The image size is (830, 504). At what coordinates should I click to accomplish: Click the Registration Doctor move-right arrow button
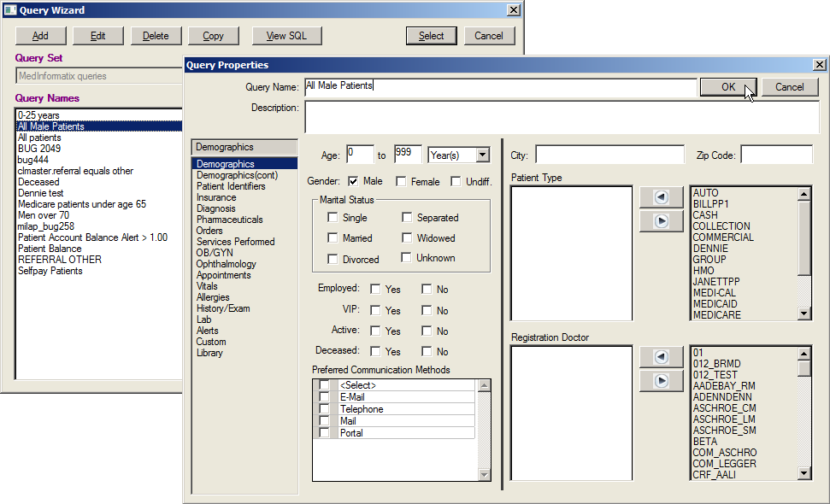661,381
